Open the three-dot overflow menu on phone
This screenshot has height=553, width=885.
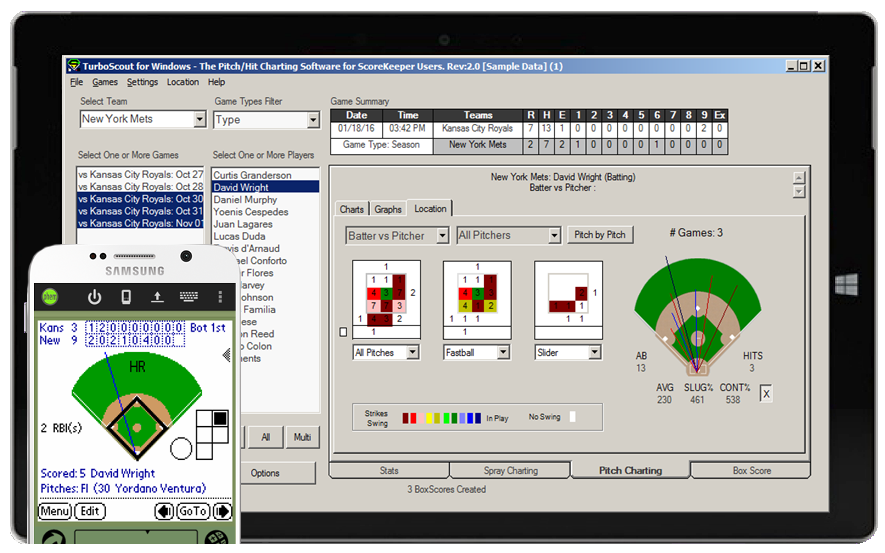coord(220,296)
